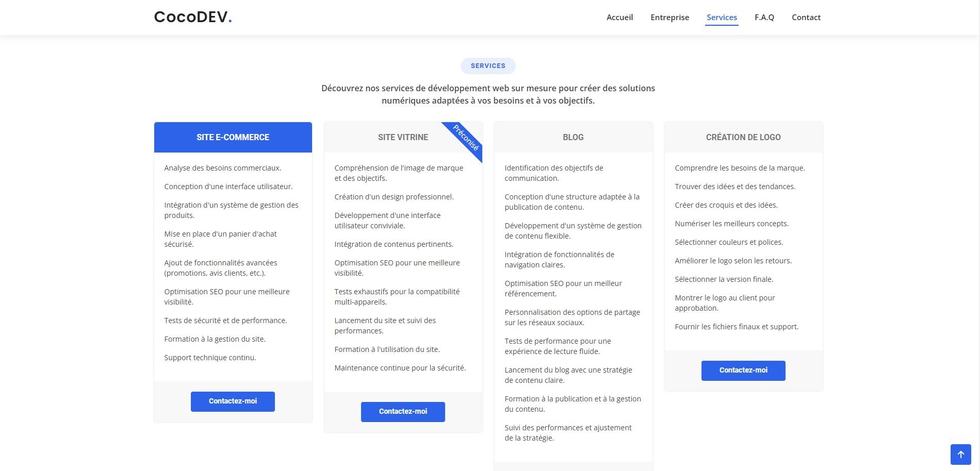The width and height of the screenshot is (980, 471).
Task: Navigate to Contact in the header
Action: click(806, 18)
